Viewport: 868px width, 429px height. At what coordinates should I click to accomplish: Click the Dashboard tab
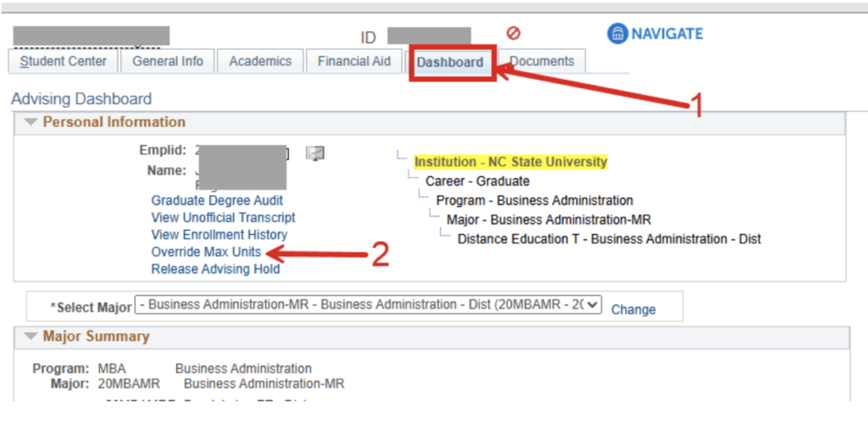[450, 62]
